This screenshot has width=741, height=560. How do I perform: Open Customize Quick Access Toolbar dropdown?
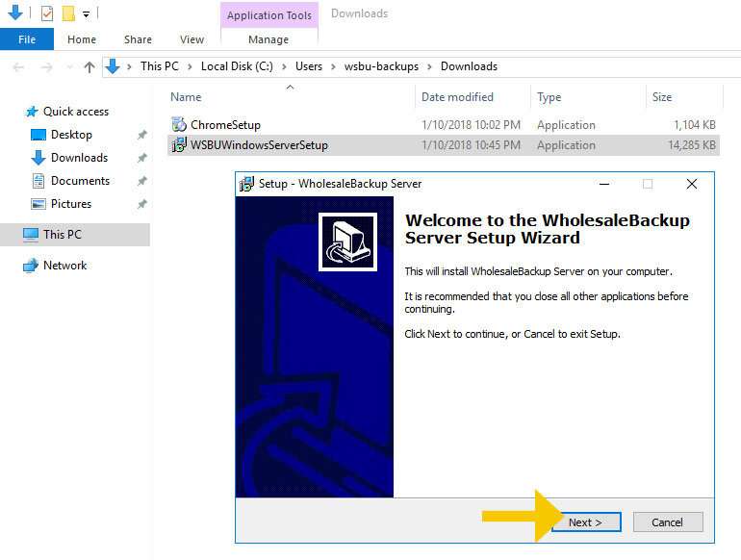pyautogui.click(x=86, y=14)
